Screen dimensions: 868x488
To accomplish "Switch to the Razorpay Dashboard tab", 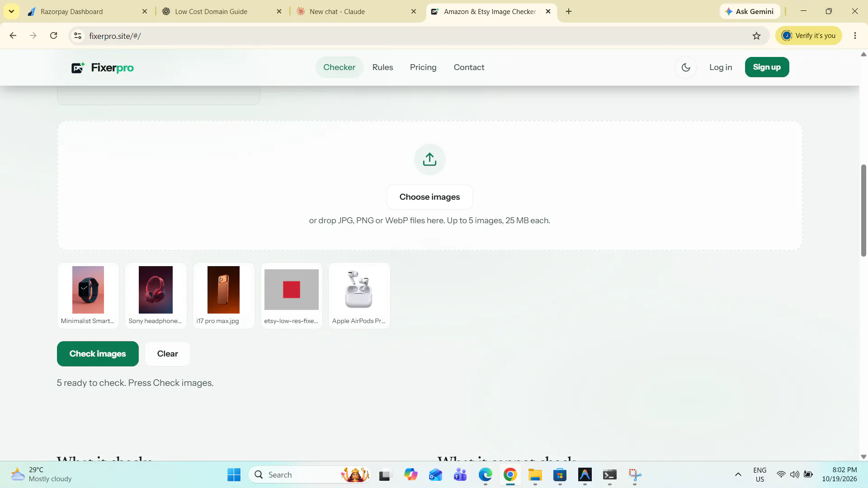I will pyautogui.click(x=88, y=11).
